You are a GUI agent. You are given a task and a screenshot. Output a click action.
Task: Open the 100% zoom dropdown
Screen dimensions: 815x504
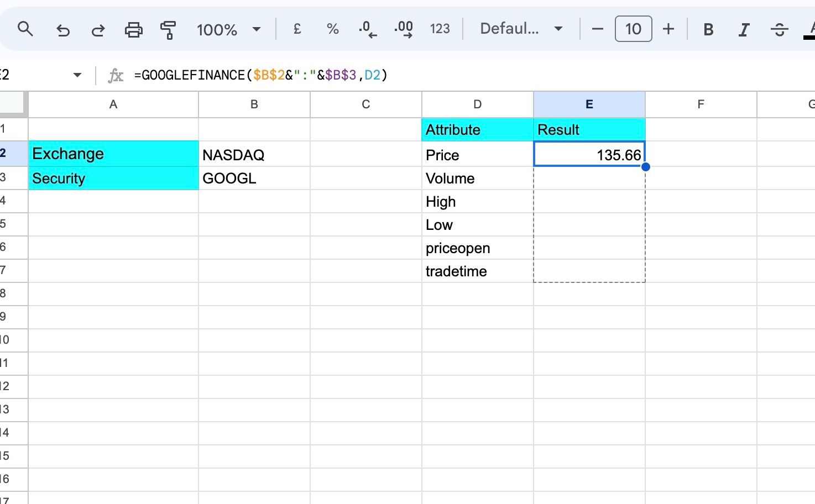coord(228,29)
